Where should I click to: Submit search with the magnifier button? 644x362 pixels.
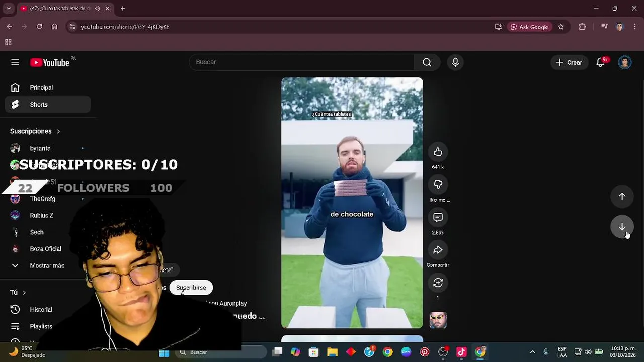pyautogui.click(x=427, y=62)
